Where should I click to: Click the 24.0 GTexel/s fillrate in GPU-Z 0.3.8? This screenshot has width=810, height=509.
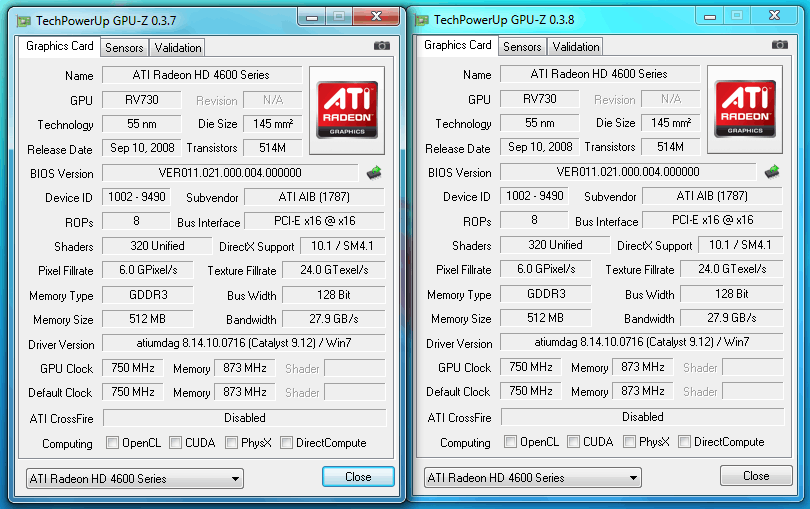pos(731,269)
